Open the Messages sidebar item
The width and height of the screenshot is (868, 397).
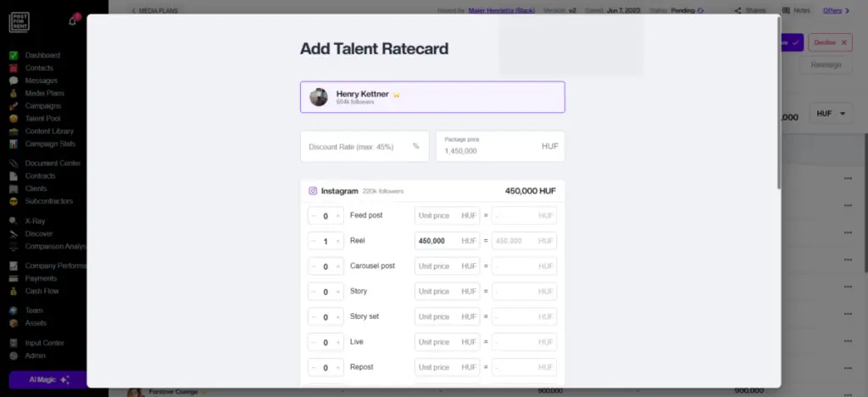41,81
